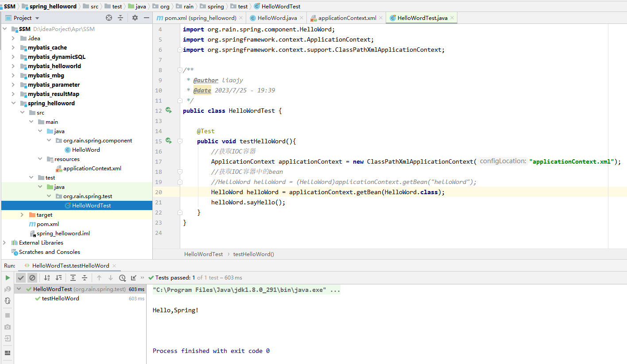Expand the .idea folder
Image resolution: width=627 pixels, height=364 pixels.
(x=13, y=38)
